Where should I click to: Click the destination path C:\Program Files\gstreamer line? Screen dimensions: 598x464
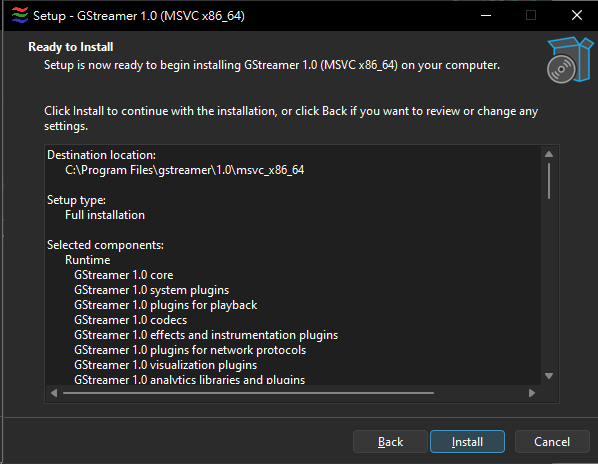point(185,170)
